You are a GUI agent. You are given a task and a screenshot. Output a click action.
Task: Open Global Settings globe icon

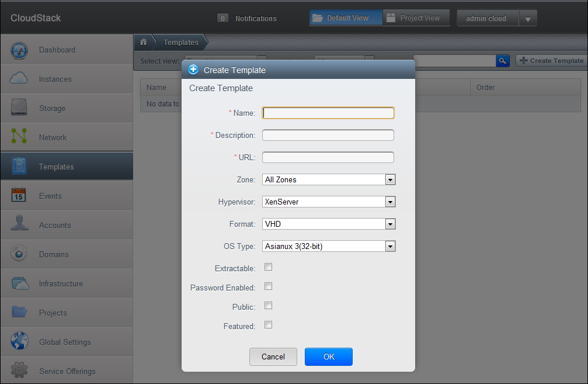(19, 342)
